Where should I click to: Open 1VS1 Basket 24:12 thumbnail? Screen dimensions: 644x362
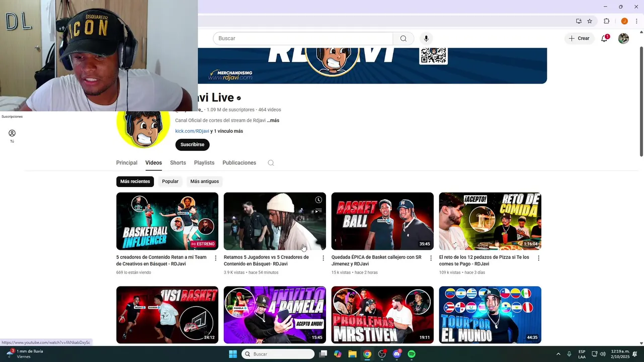click(x=167, y=315)
